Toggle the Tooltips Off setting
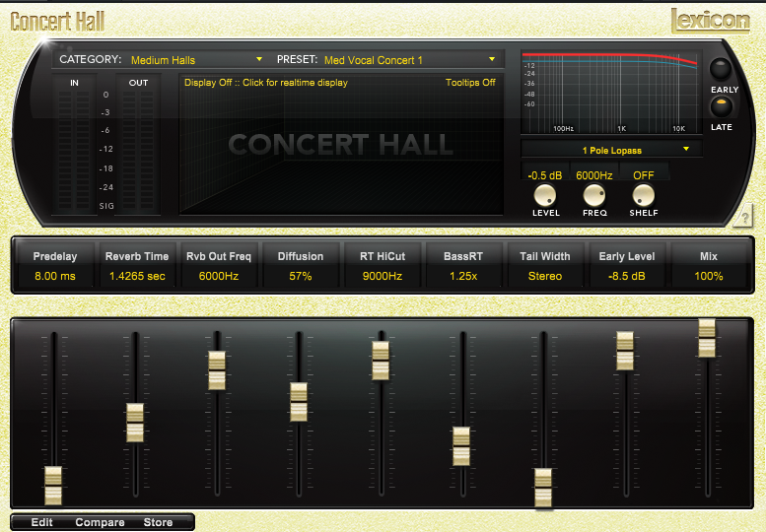This screenshot has width=766, height=532. pos(470,83)
